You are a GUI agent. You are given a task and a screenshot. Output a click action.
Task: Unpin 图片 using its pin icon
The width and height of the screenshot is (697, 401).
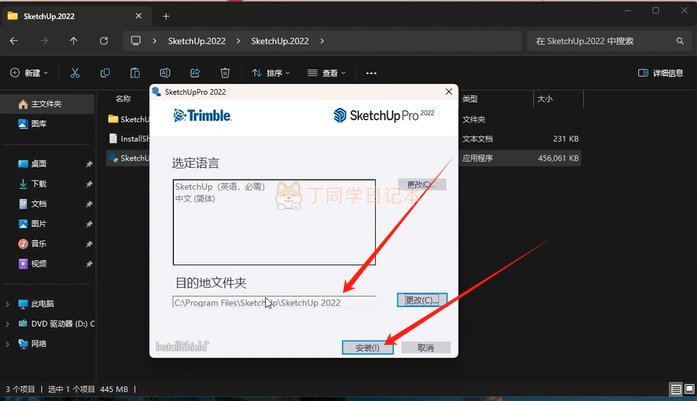click(x=89, y=224)
